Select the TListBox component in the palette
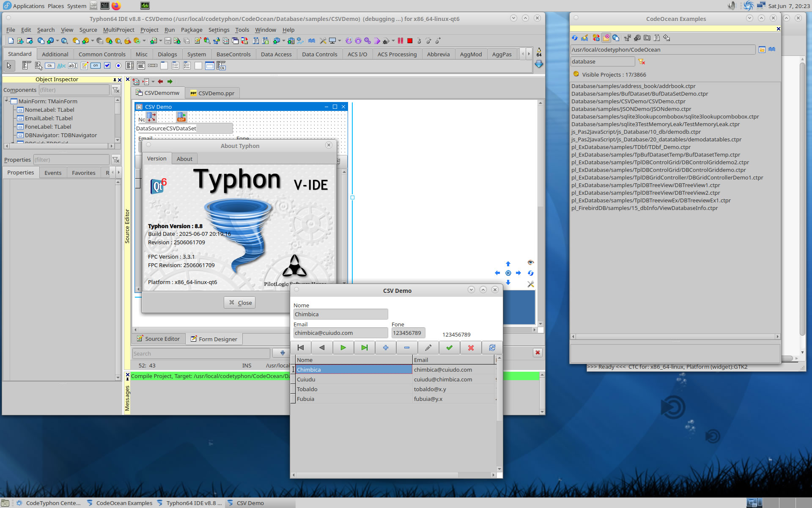 click(130, 66)
